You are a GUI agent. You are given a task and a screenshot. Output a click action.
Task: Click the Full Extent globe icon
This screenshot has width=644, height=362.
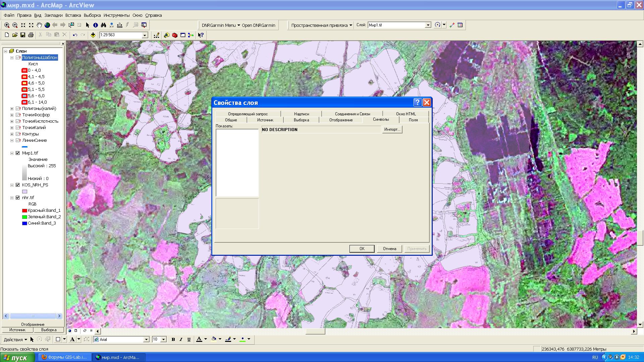pyautogui.click(x=47, y=25)
